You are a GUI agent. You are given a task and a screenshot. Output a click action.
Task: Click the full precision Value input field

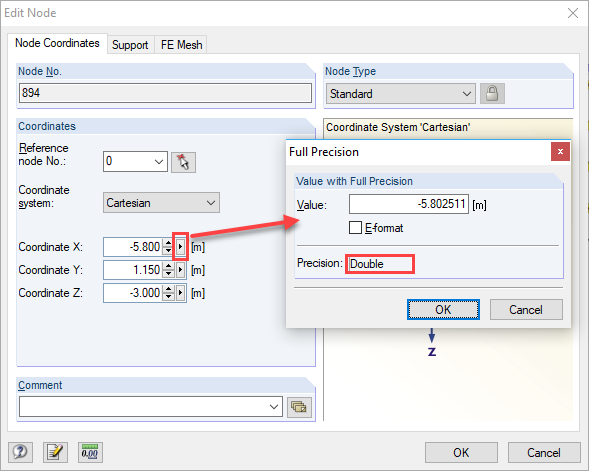409,204
